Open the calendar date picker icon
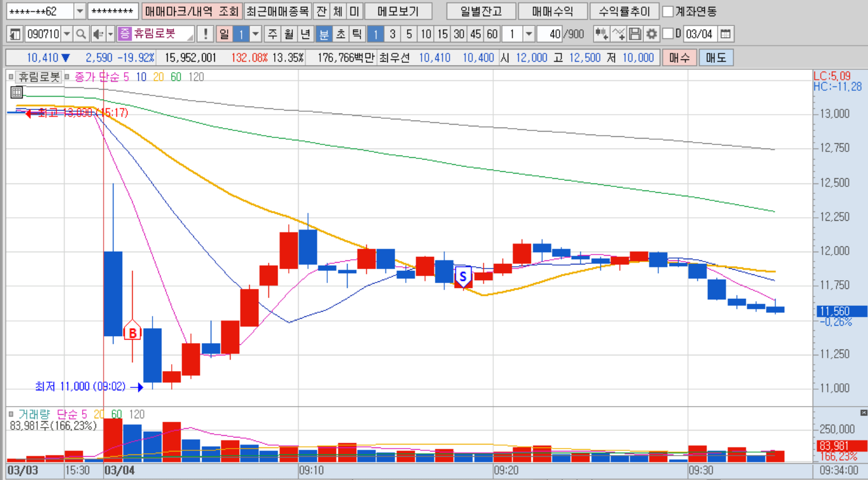 point(725,34)
